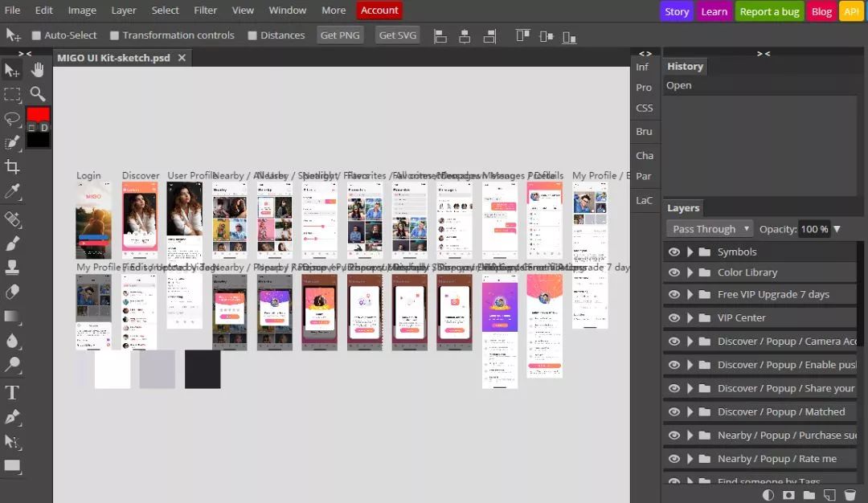
Task: Expand the VIP Center folder
Action: point(690,317)
